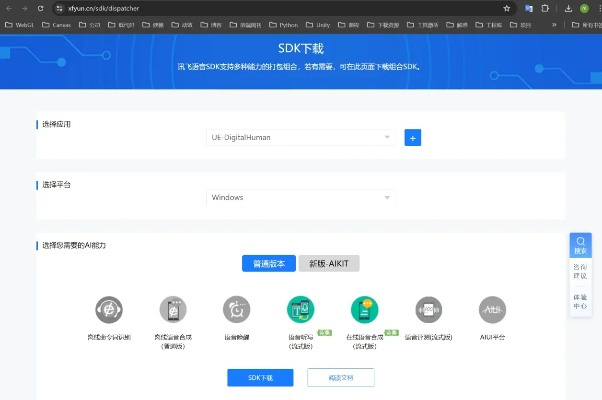Open the Python bookmarks folder
The height and width of the screenshot is (400, 602).
[283, 25]
